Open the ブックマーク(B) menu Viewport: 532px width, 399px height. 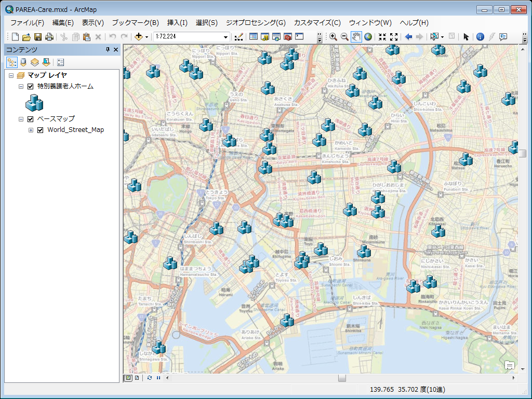click(136, 23)
